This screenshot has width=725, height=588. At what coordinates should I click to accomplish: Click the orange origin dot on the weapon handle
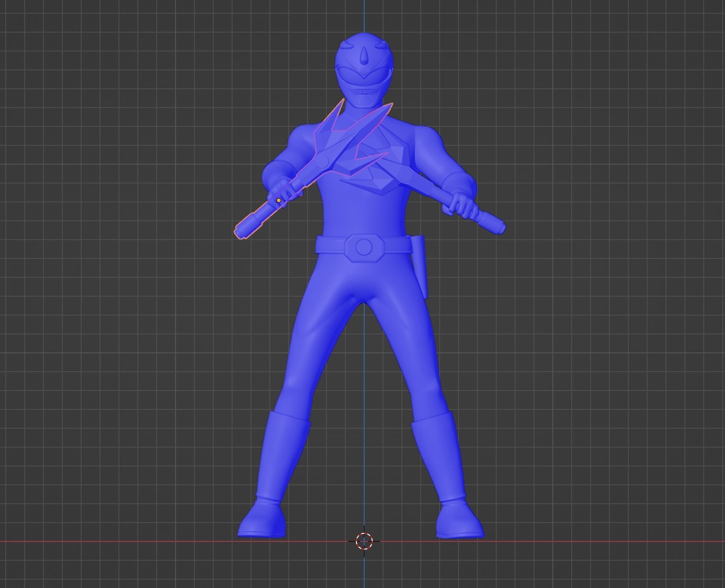pos(279,200)
